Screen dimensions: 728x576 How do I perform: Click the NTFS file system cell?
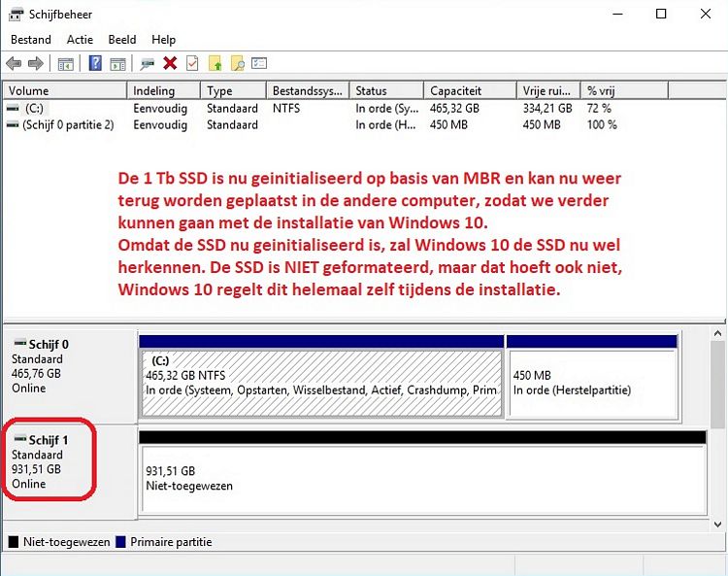pos(286,108)
